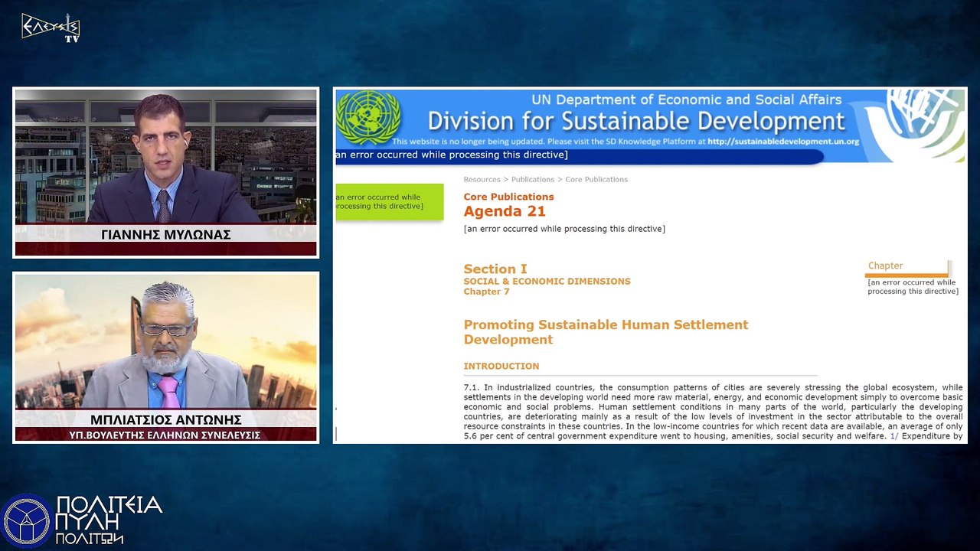Open the Core Publications breadcrumb link

[x=596, y=179]
